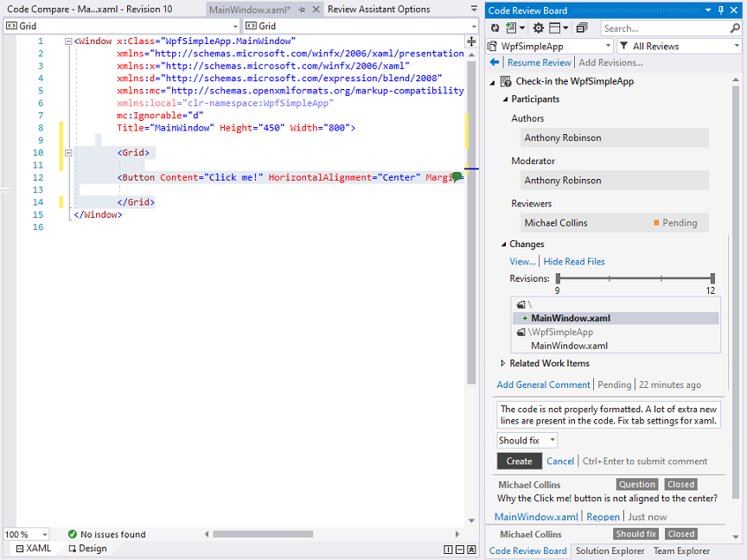Pin the Code Review Board panel
This screenshot has height=560, width=747.
point(721,10)
